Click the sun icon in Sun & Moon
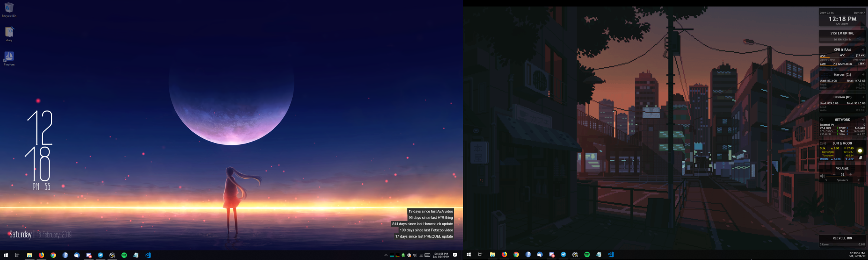The image size is (868, 260). (860, 151)
